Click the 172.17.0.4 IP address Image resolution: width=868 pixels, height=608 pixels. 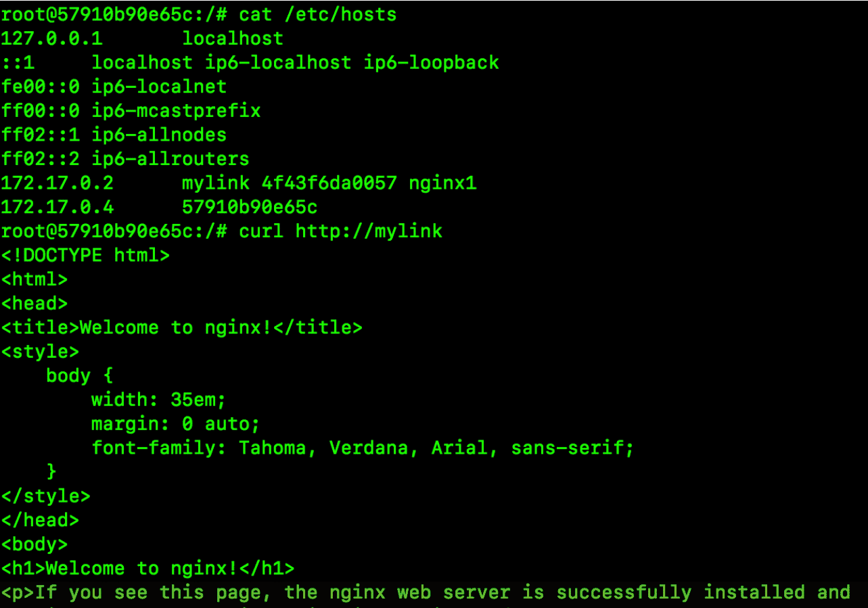pos(57,207)
